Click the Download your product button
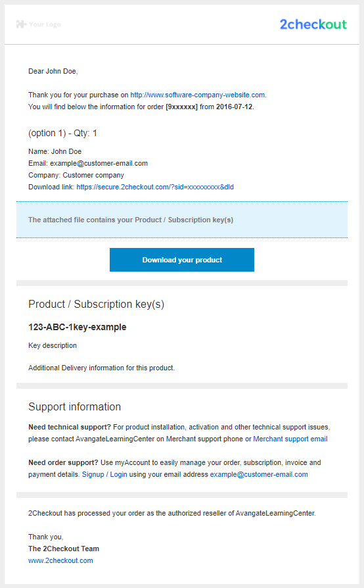 pyautogui.click(x=182, y=260)
